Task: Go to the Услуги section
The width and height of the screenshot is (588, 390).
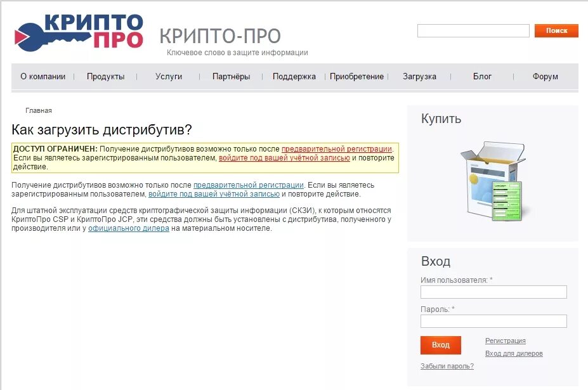Action: 169,77
